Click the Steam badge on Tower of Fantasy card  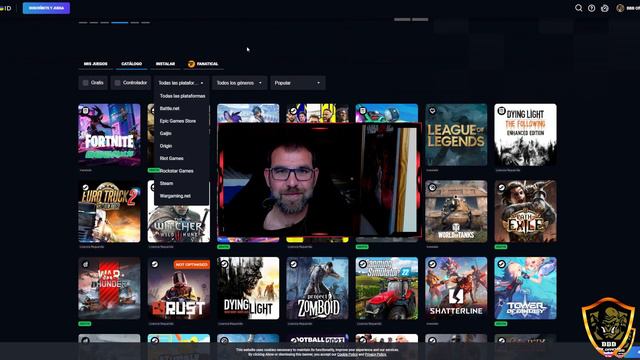[502, 264]
